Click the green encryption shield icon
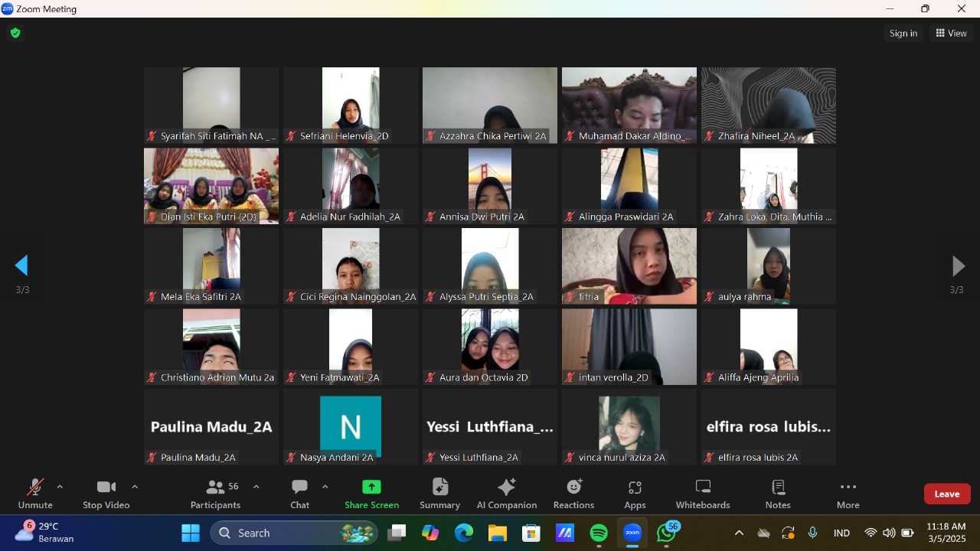 (x=15, y=33)
